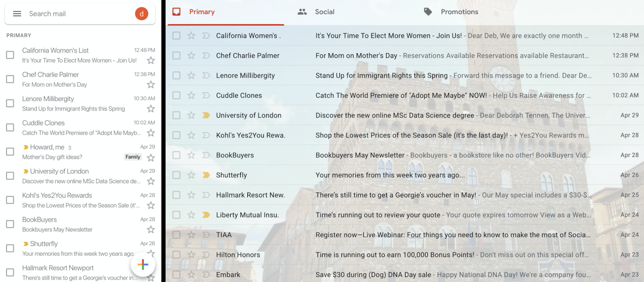Switch to the Primary tab

226,12
